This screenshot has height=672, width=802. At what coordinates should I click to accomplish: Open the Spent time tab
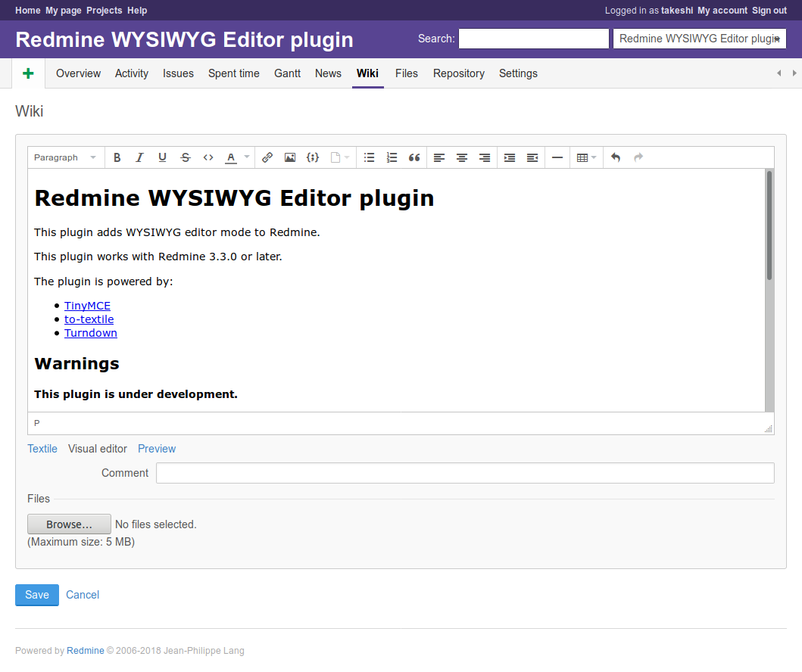click(x=234, y=73)
